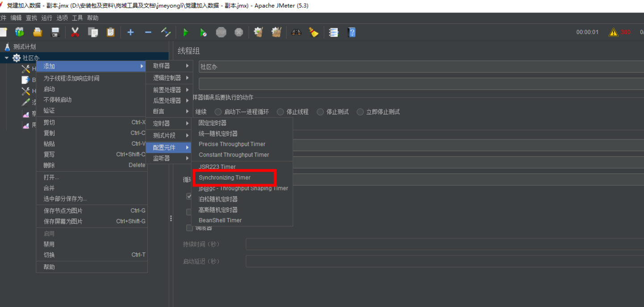Image resolution: width=644 pixels, height=307 pixels.
Task: Open the 选项 menu
Action: coord(62,18)
